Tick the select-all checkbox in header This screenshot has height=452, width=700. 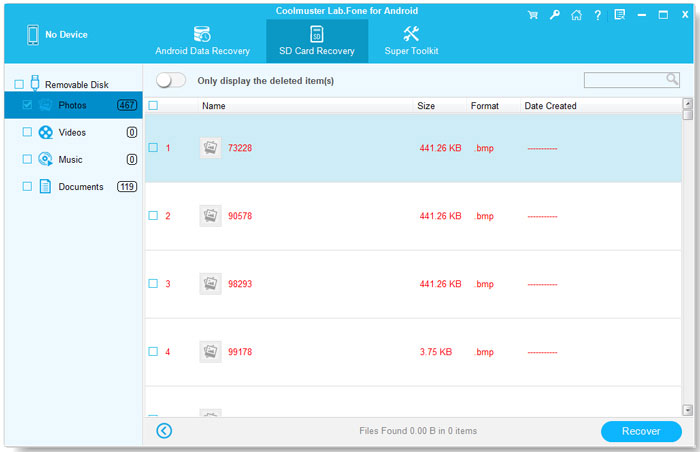click(x=153, y=105)
